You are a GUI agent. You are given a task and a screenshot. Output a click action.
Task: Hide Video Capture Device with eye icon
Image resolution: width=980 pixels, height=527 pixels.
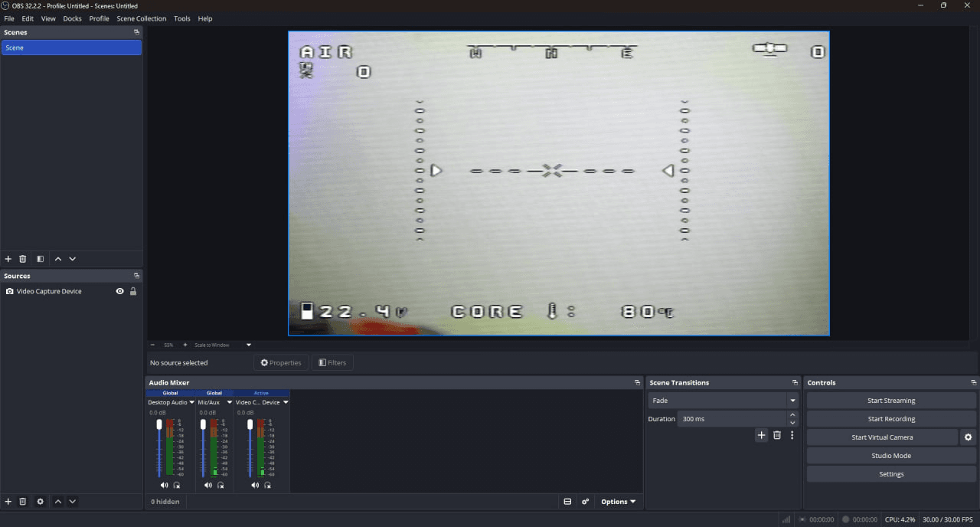click(119, 291)
